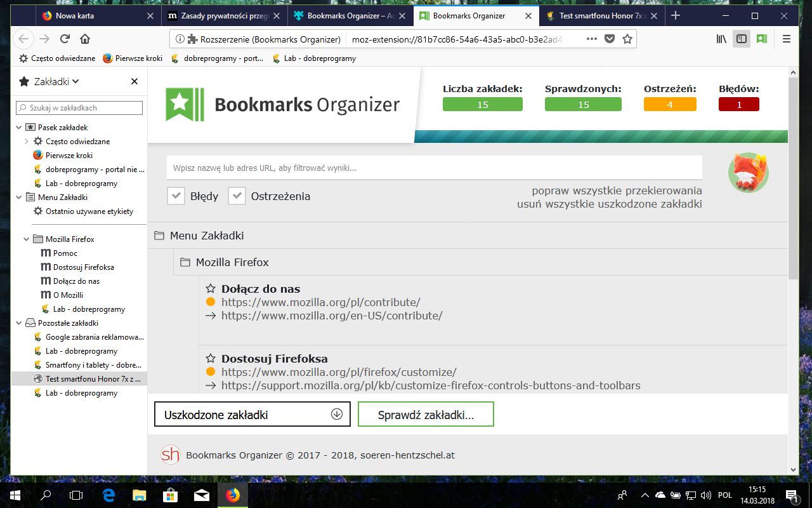Click the browser back arrow
The width and height of the screenshot is (812, 508).
tap(23, 39)
